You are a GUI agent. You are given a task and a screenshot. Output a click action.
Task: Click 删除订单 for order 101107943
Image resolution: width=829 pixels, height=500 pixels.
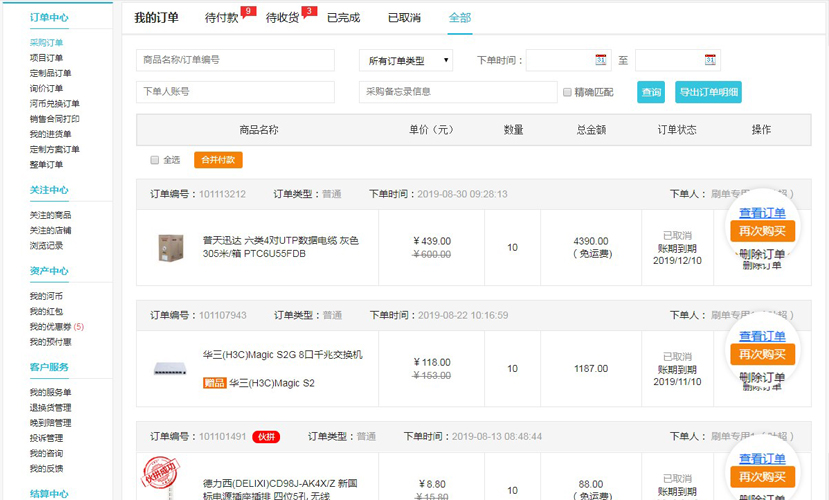click(x=762, y=377)
